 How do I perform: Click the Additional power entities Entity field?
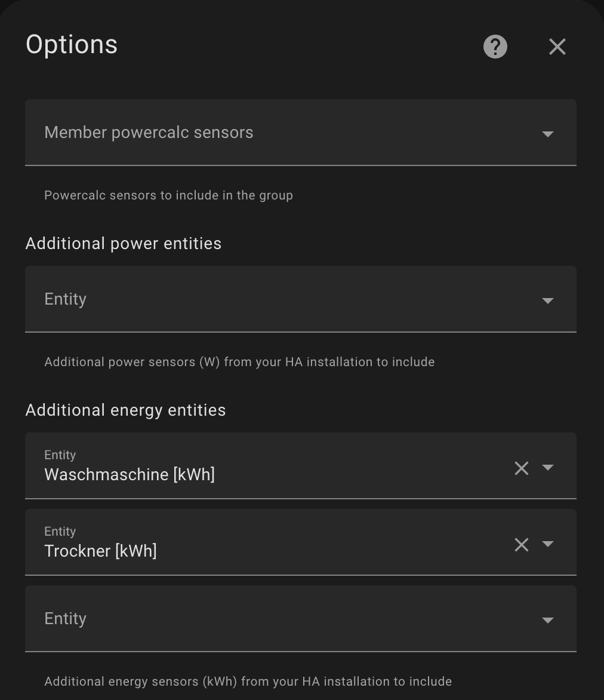[x=239, y=299]
